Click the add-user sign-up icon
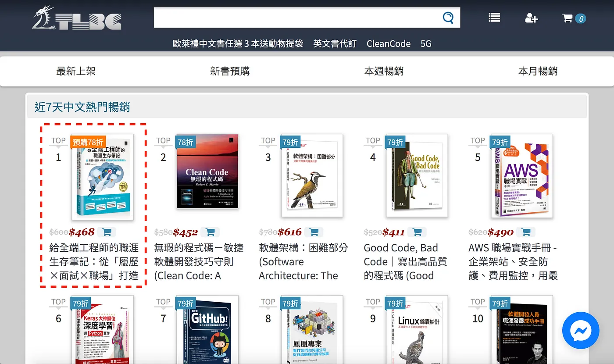This screenshot has height=364, width=614. coord(532,18)
